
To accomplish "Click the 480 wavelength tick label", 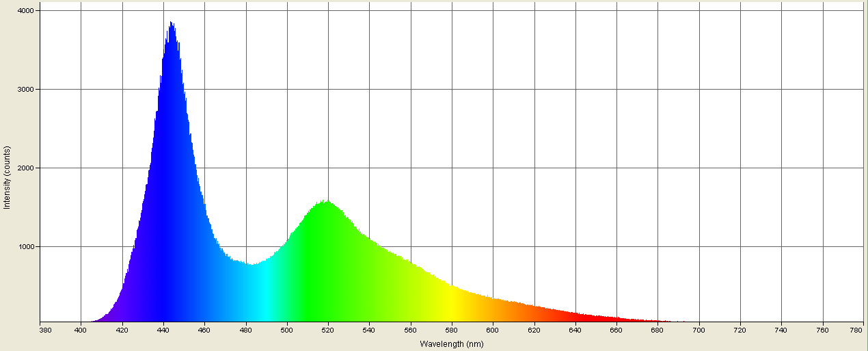I will pos(246,330).
